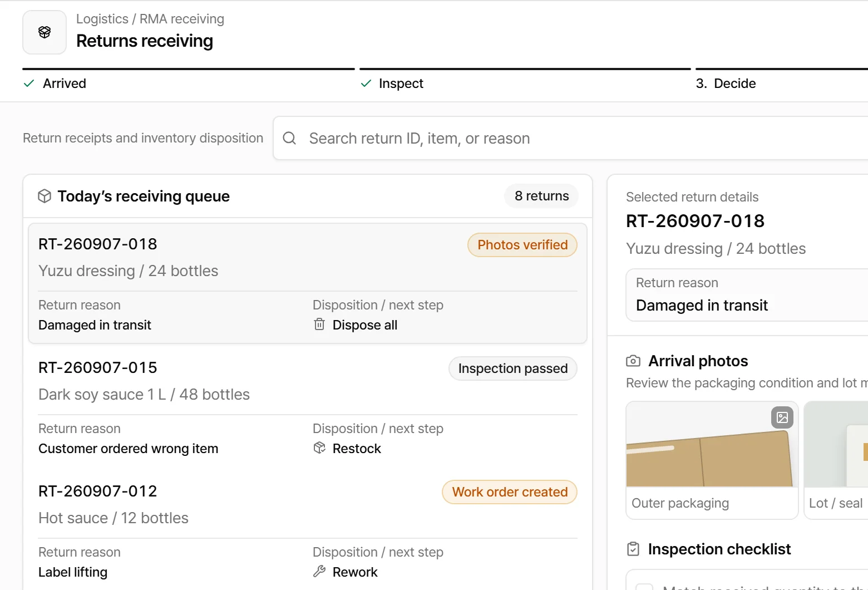Open the Outer packaging photo thumbnail

[x=712, y=460]
